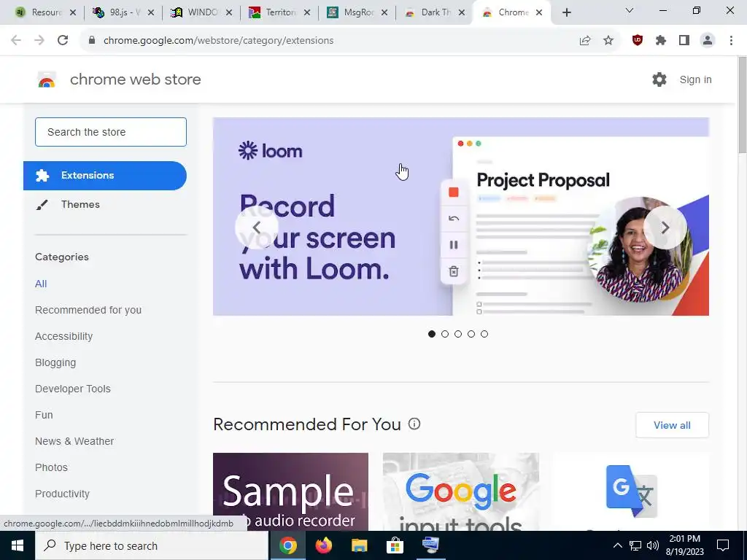Open the tab search dropdown arrow
The height and width of the screenshot is (560, 747).
(x=630, y=10)
